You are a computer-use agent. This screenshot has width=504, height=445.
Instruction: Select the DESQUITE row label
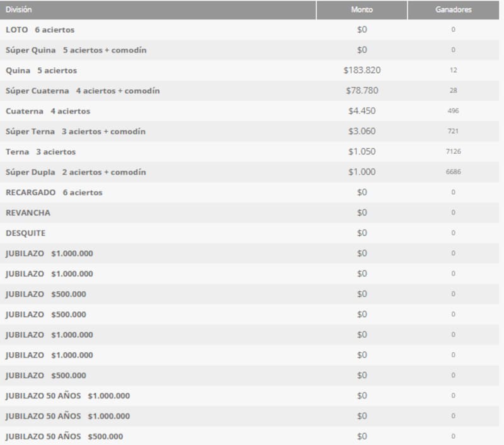(26, 233)
